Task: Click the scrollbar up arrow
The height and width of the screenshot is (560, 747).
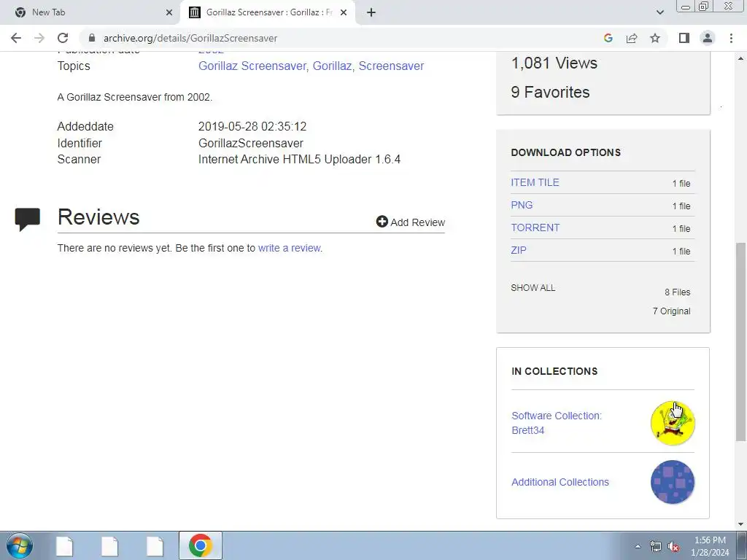Action: point(741,58)
